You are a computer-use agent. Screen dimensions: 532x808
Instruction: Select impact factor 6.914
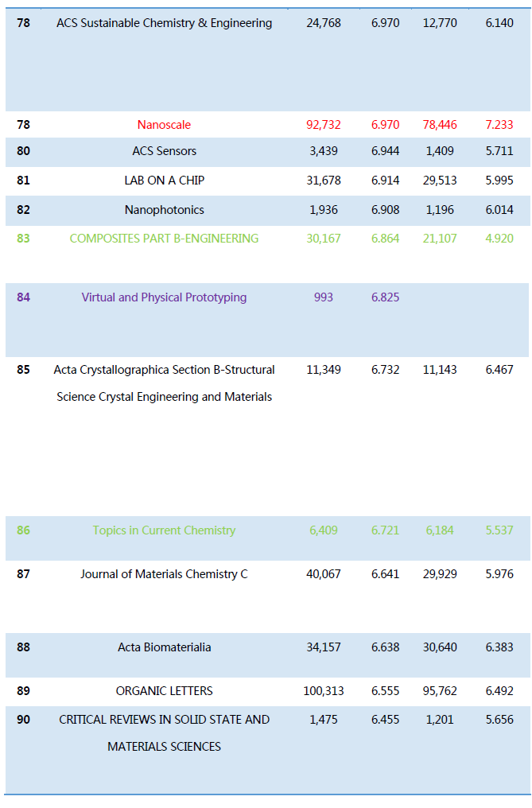tap(385, 181)
